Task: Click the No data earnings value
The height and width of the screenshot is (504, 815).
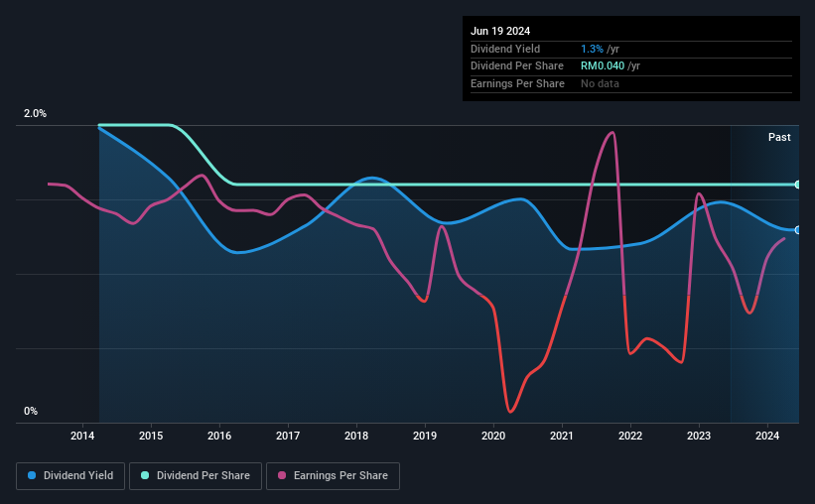Action: (x=600, y=83)
